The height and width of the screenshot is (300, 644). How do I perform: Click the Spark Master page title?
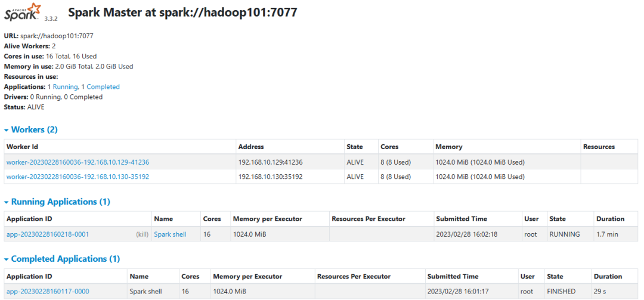(x=182, y=13)
